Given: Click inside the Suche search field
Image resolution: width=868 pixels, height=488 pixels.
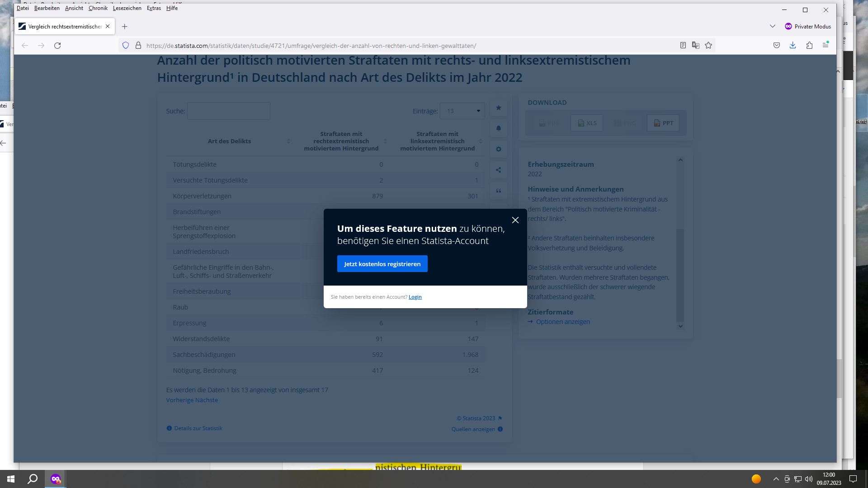Looking at the screenshot, I should [x=228, y=111].
